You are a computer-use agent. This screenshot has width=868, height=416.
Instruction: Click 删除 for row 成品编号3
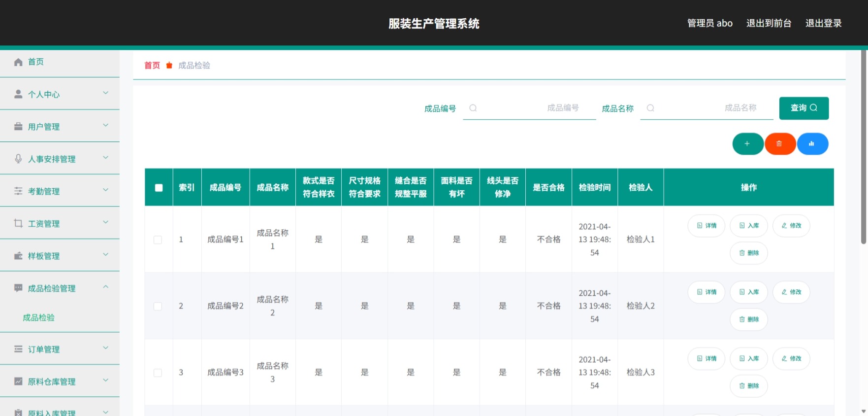pos(749,386)
